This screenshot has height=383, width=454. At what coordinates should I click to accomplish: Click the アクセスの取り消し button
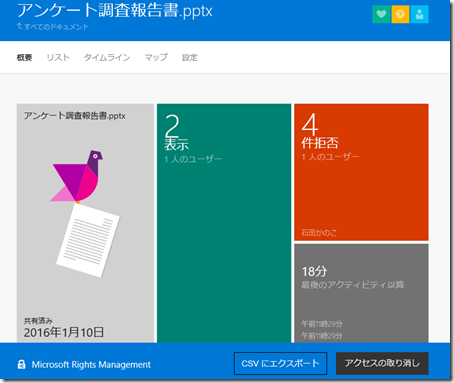382,363
